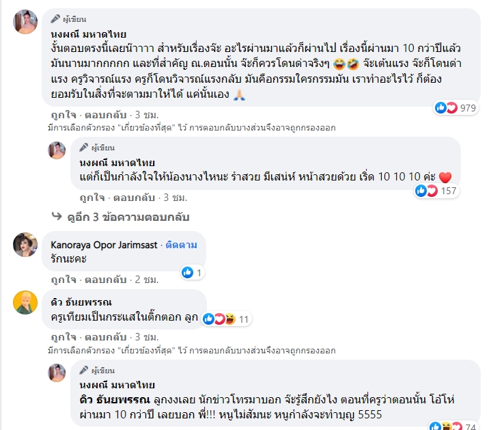
Task: Reply to the top comment by นงผณี
Action: [x=101, y=114]
